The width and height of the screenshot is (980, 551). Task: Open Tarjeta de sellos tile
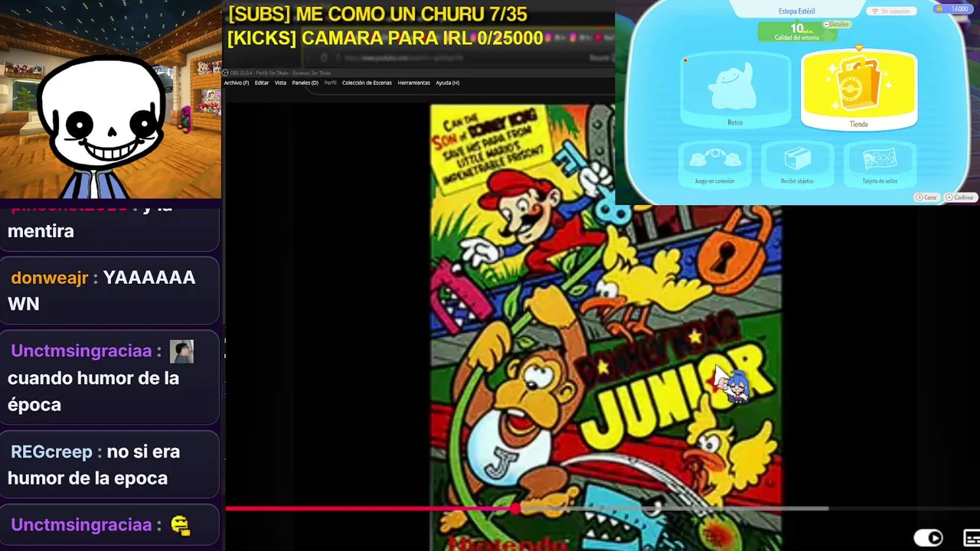tap(880, 164)
